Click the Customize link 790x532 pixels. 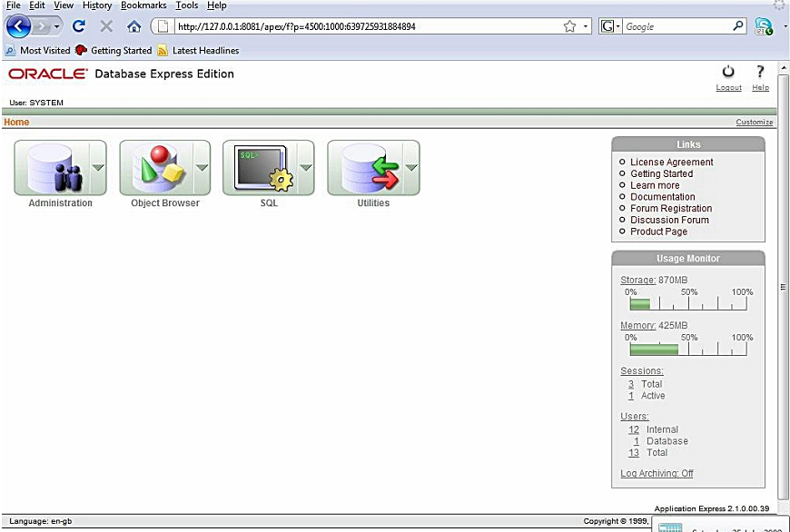(x=755, y=122)
